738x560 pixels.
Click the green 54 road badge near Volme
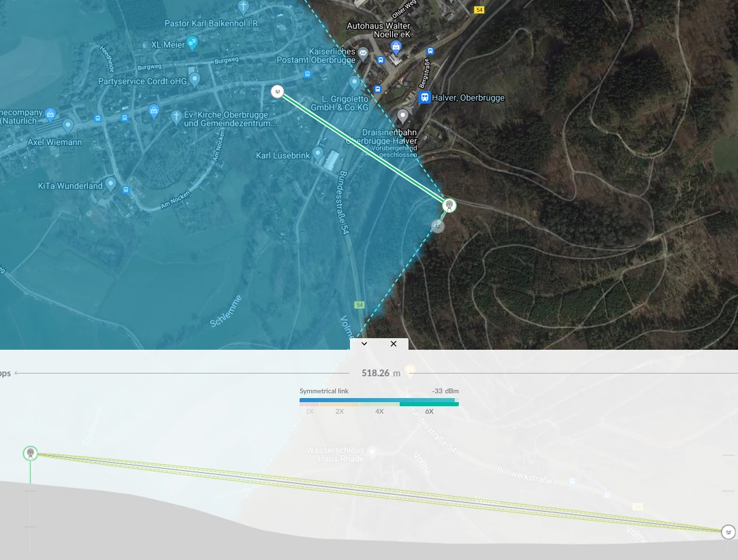point(359,305)
